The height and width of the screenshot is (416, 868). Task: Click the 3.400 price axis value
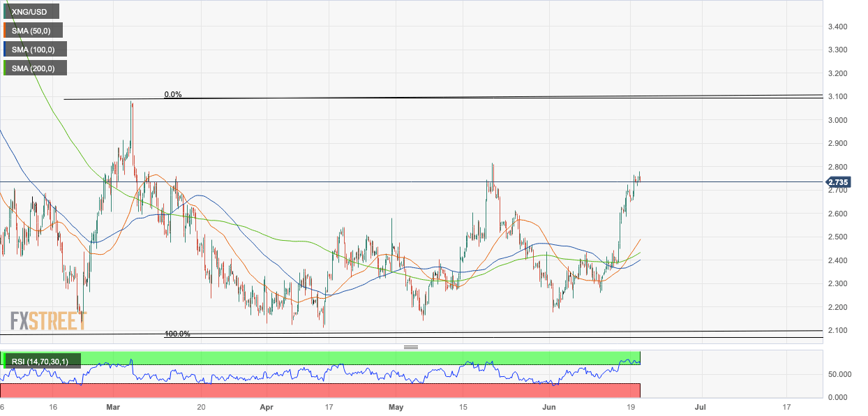pyautogui.click(x=838, y=27)
